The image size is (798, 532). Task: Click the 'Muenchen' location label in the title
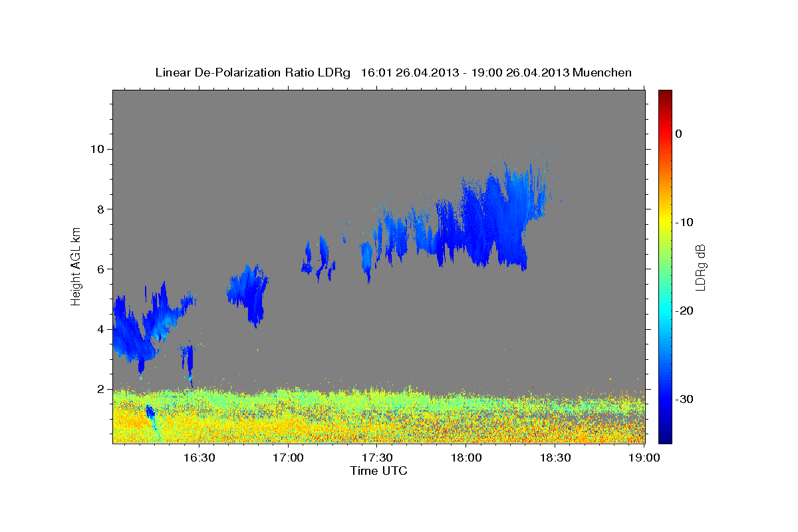[602, 72]
